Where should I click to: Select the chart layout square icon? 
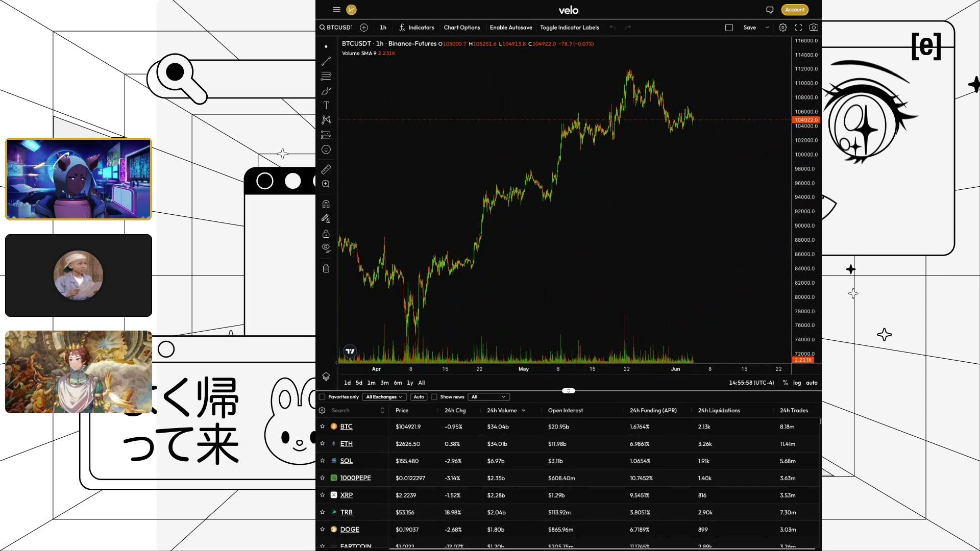(729, 28)
